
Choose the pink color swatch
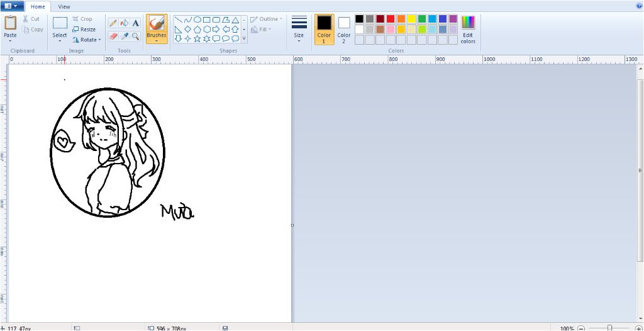391,30
